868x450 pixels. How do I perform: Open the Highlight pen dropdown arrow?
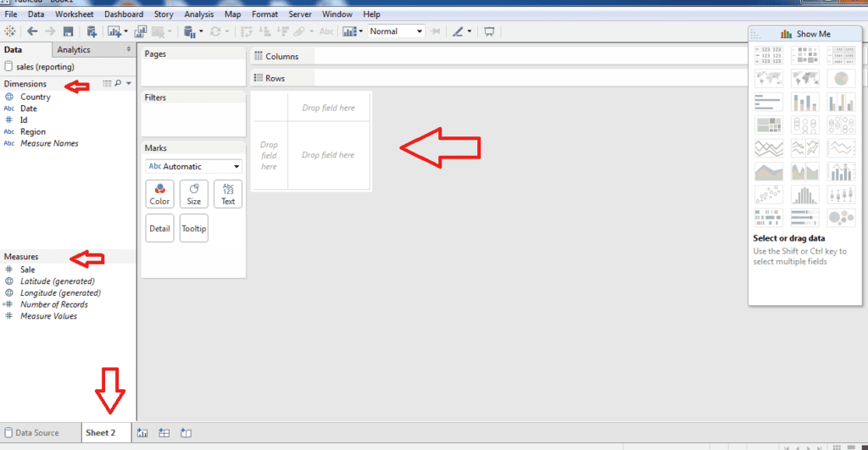[x=470, y=31]
